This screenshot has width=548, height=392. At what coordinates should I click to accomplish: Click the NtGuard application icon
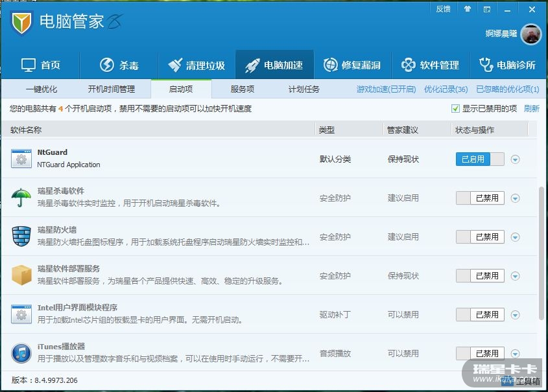pos(21,159)
